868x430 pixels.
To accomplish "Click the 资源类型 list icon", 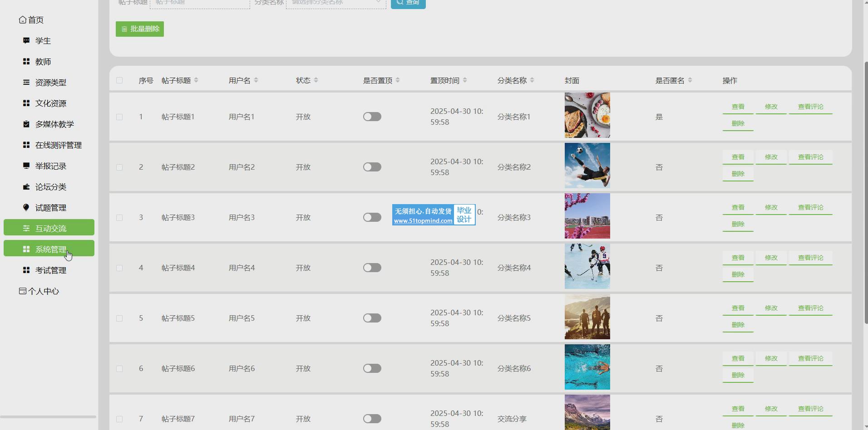I will click(26, 82).
